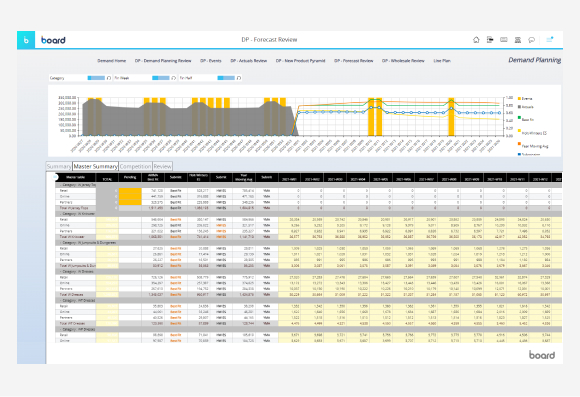Toggle the Actuals series in chart legend

526,107
